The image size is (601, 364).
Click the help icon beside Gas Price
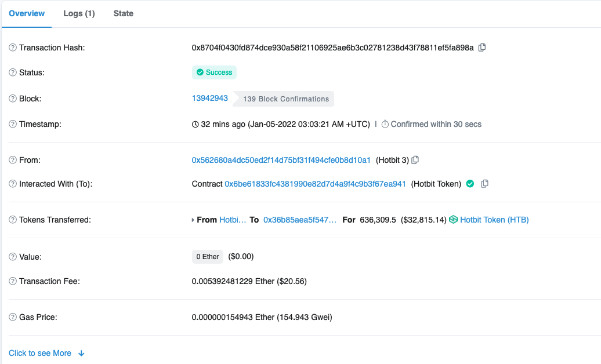[13, 317]
